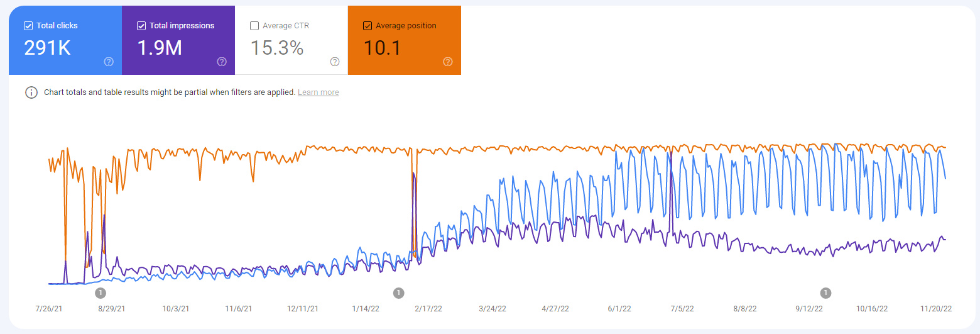Uncheck the Total impressions checkbox
This screenshot has width=980, height=334.
coord(141,26)
